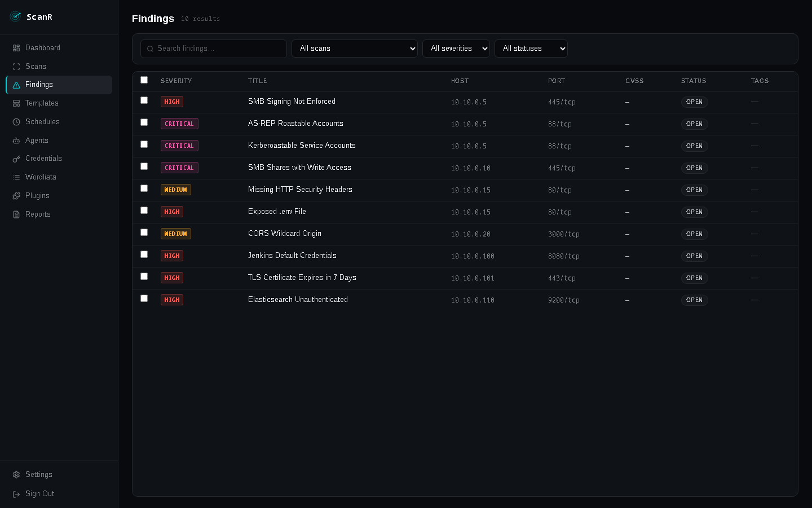
Task: Click host 10.10.0.110 in the table
Action: coord(473,300)
